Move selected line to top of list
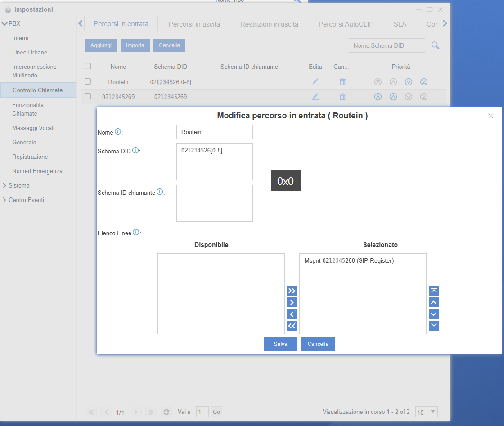This screenshot has width=504, height=426. coord(434,291)
